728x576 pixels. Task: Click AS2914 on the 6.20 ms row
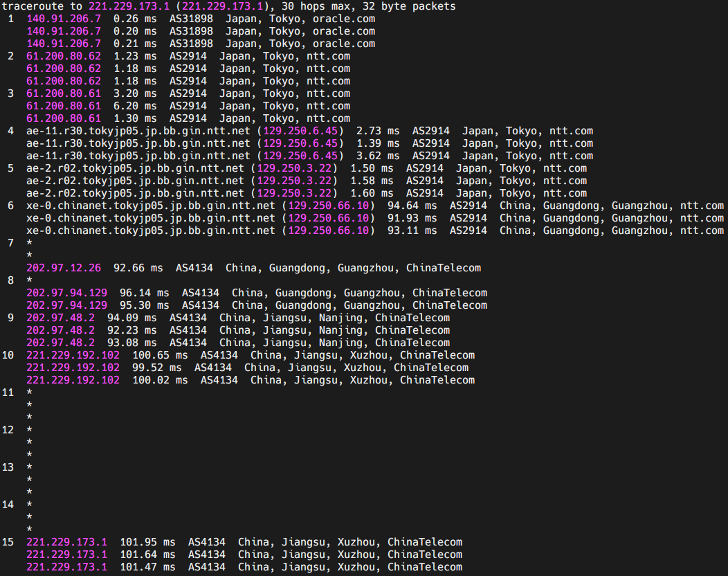click(x=188, y=107)
